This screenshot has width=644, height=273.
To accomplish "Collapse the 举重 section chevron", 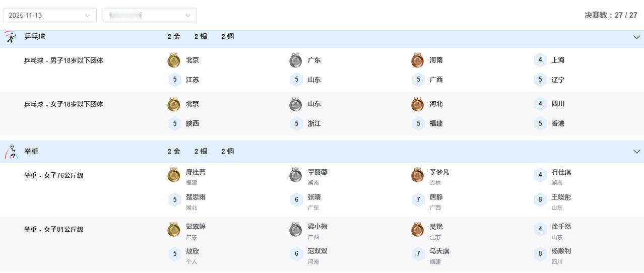I will tap(636, 152).
